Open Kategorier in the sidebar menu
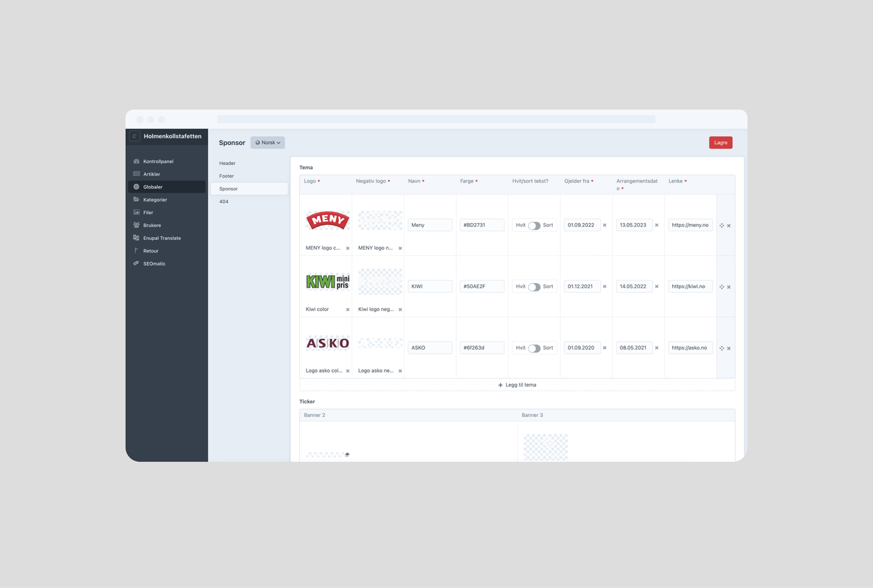The height and width of the screenshot is (588, 873). [155, 200]
